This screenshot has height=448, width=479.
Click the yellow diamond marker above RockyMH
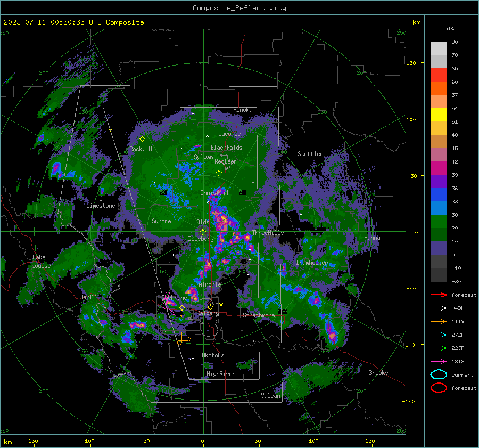142,139
